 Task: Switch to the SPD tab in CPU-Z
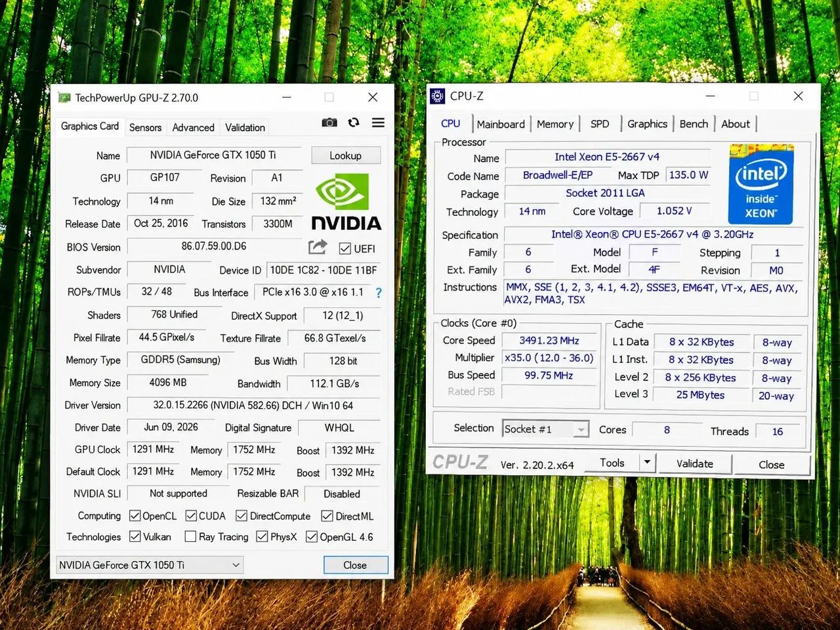tap(600, 124)
